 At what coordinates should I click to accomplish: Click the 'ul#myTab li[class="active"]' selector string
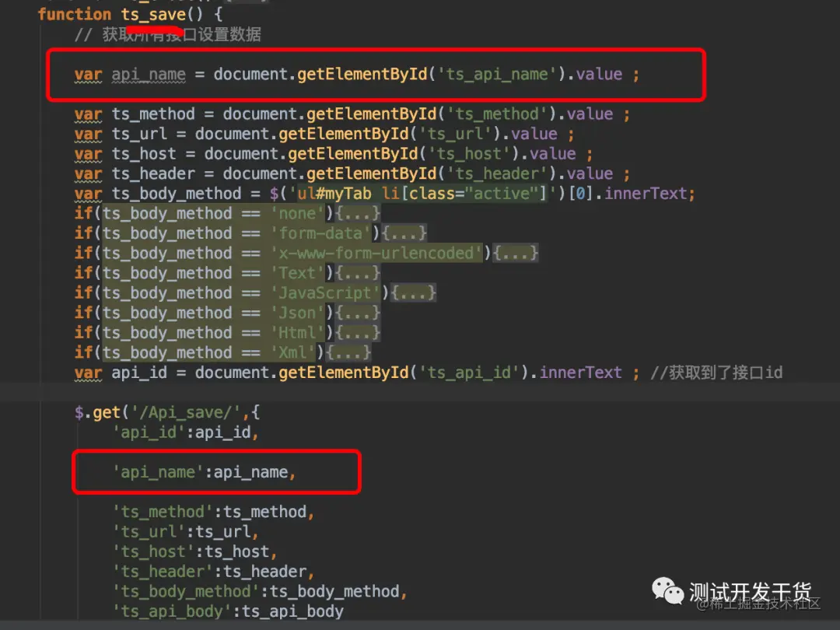pyautogui.click(x=423, y=194)
